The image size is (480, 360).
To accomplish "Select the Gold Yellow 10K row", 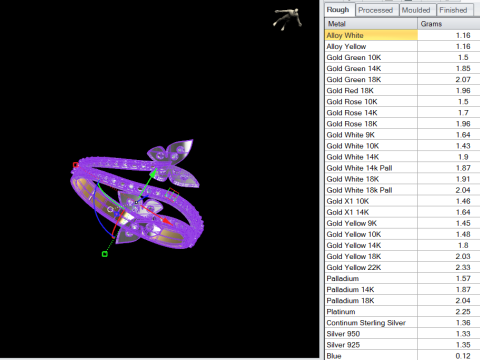I will point(402,234).
